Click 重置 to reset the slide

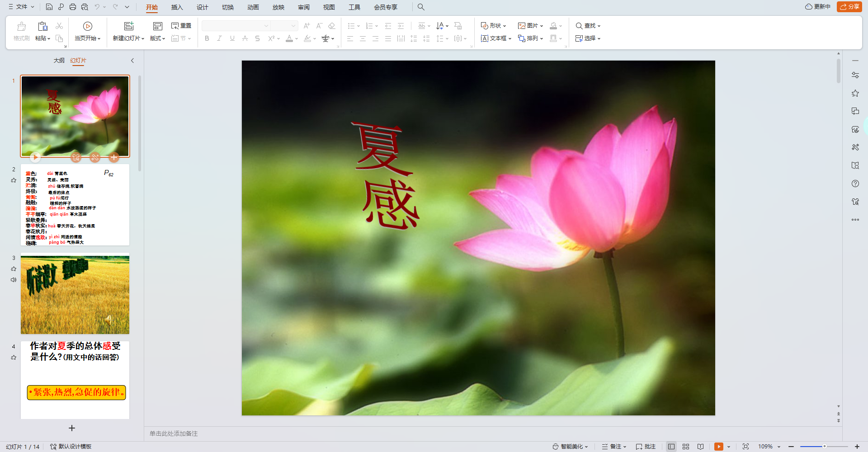tap(181, 26)
